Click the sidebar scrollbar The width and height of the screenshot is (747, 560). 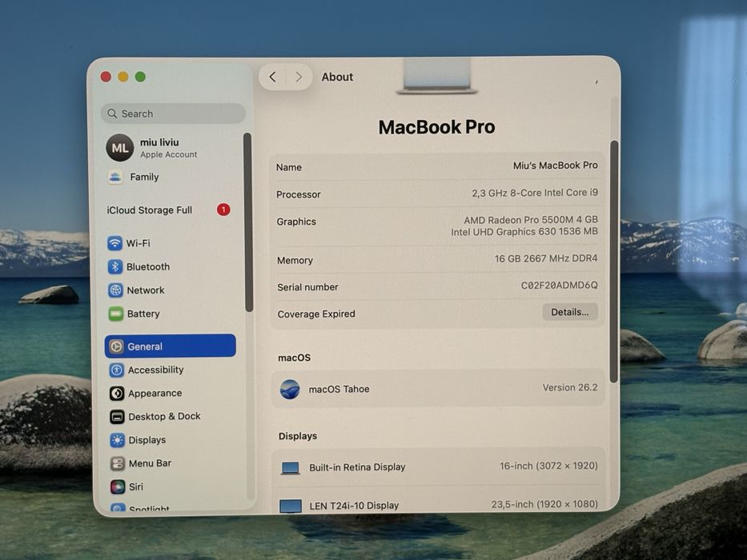248,222
